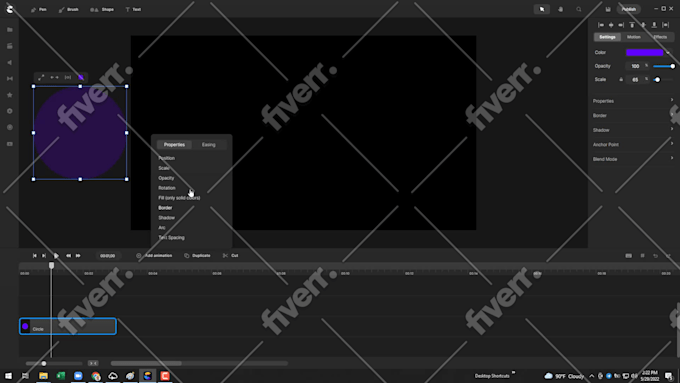Click the Cut button
Screen dimensions: 680x383
pyautogui.click(x=230, y=256)
